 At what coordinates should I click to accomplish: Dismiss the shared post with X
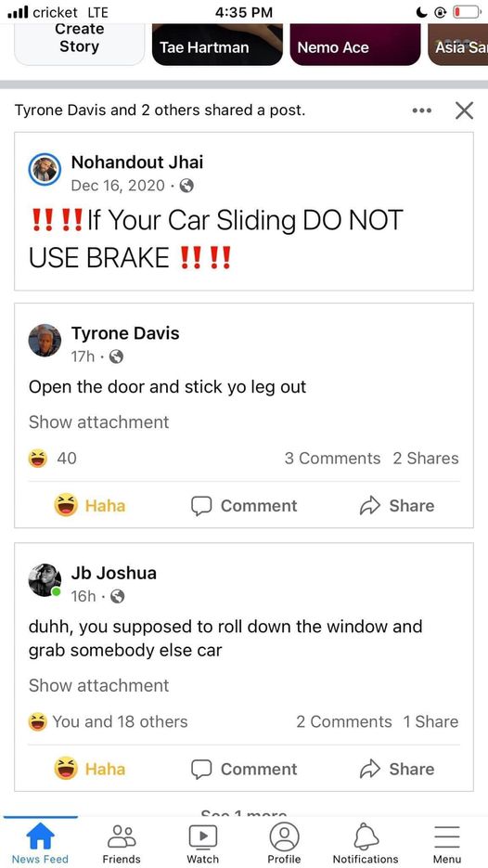[x=464, y=110]
